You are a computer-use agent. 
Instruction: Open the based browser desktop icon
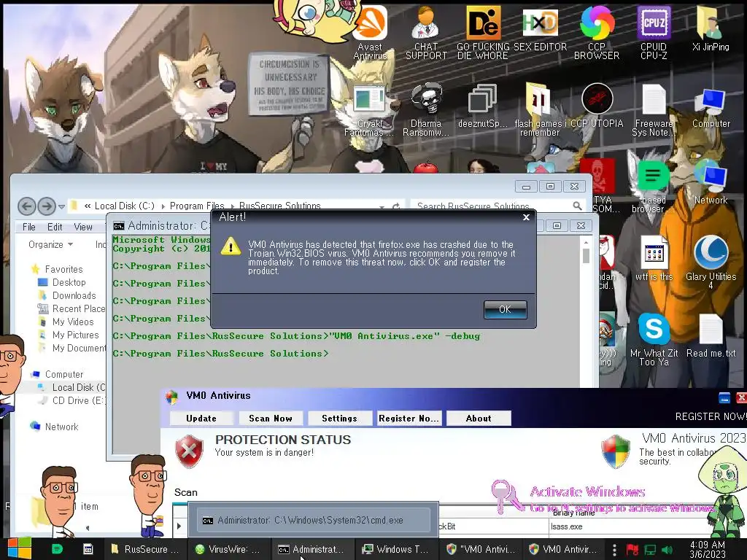tap(653, 187)
